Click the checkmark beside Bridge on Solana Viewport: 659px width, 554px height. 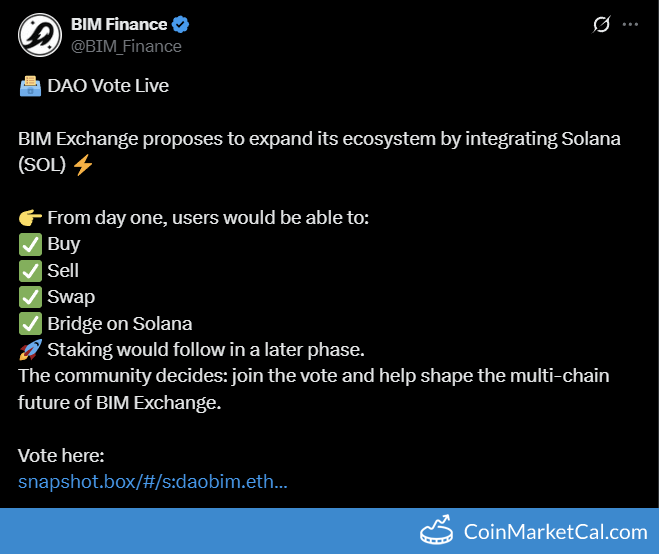click(30, 324)
